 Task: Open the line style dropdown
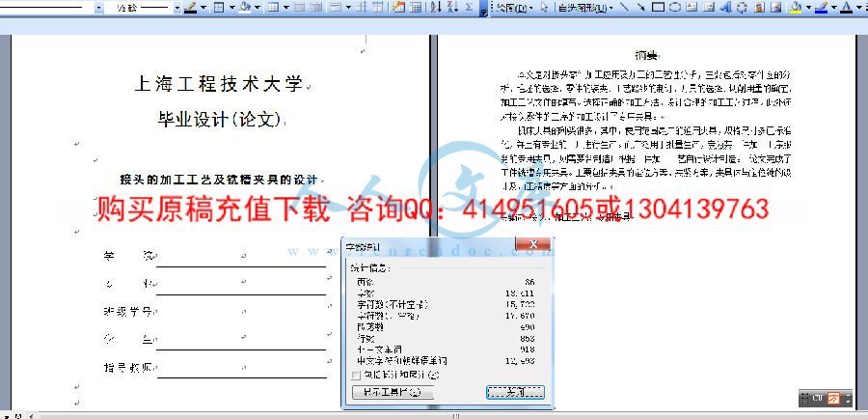click(98, 8)
